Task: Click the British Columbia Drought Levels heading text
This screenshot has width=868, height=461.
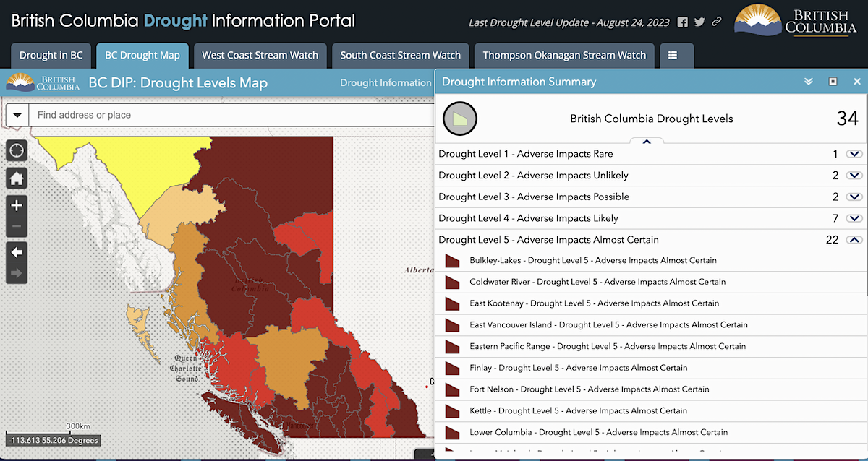Action: [x=652, y=119]
